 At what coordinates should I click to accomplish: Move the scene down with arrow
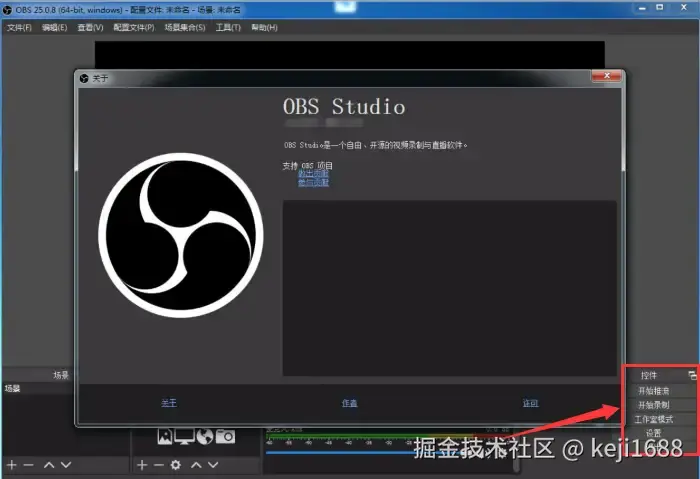pyautogui.click(x=66, y=465)
